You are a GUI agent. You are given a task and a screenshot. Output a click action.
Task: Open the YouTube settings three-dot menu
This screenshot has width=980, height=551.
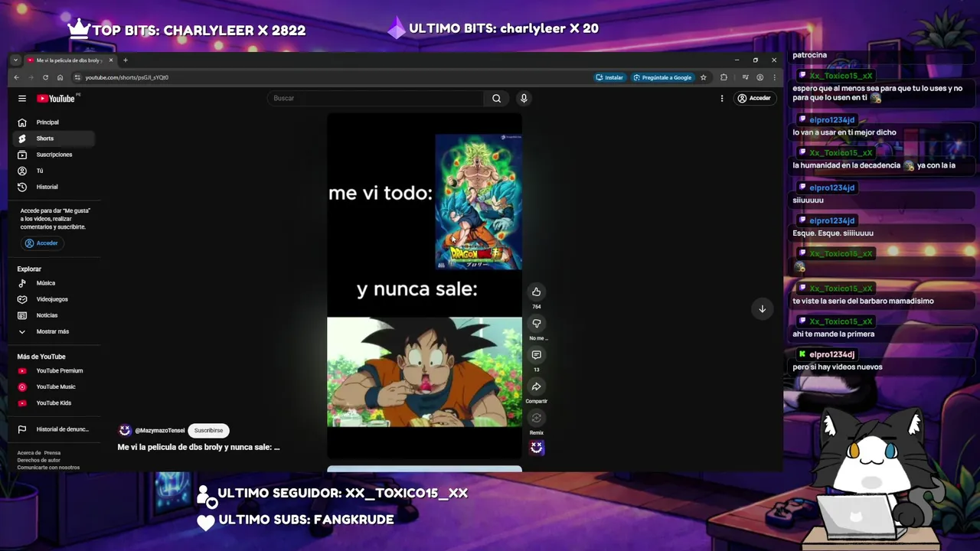click(721, 98)
